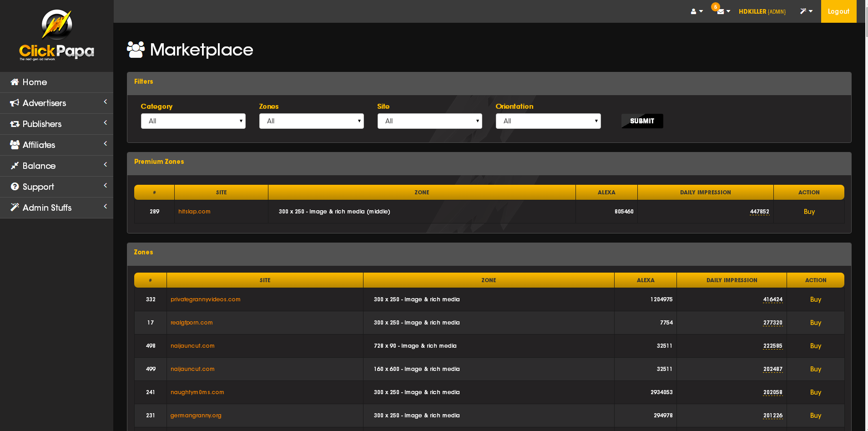Click the ClickPapa logo
This screenshot has height=431, width=868.
tap(57, 35)
